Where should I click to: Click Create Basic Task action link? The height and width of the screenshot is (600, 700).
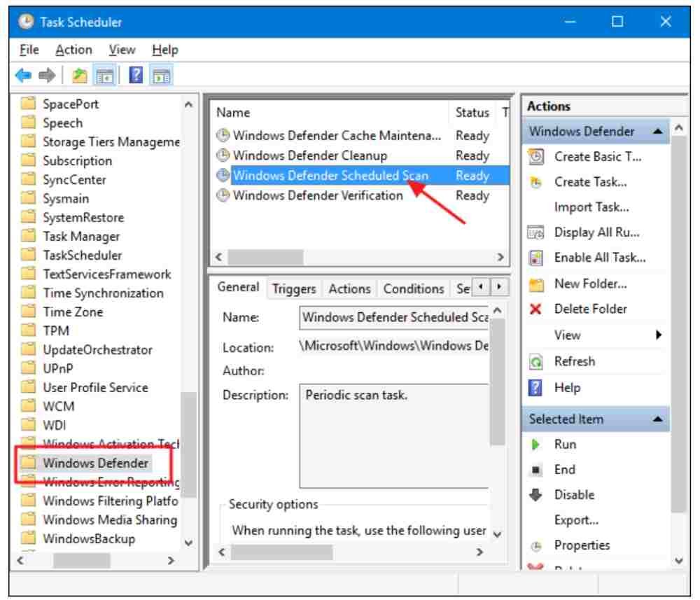coord(598,157)
